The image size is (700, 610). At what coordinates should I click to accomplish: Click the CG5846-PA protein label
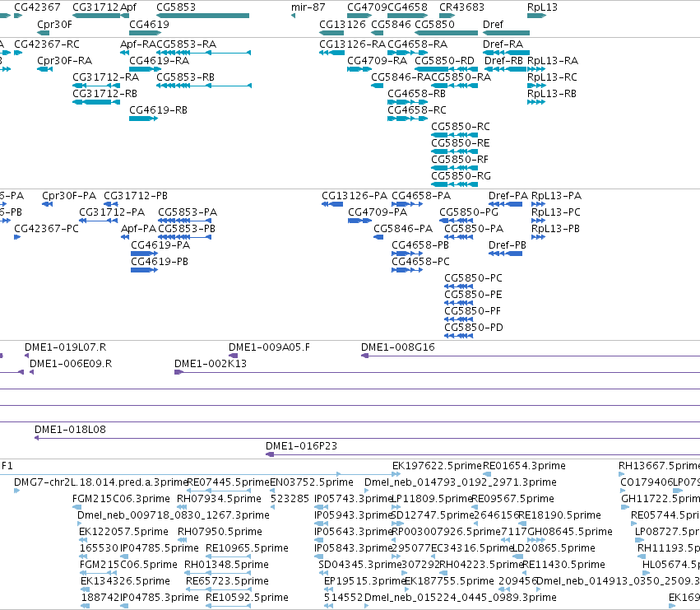[x=403, y=229]
